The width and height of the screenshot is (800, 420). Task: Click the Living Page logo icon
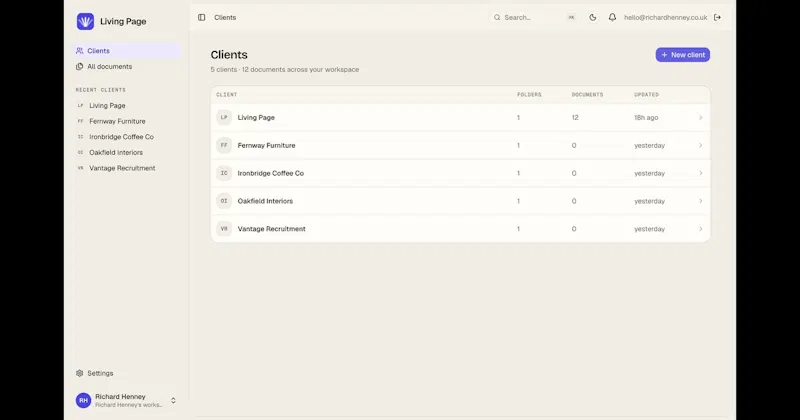85,21
